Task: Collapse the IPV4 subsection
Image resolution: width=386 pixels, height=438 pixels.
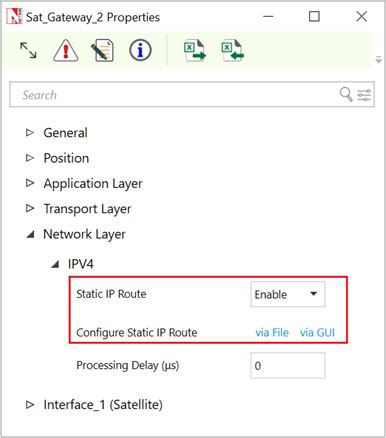Action: click(x=55, y=264)
